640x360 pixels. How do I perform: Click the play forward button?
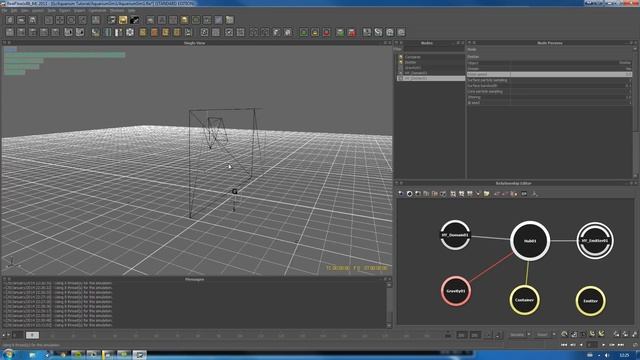604,345
